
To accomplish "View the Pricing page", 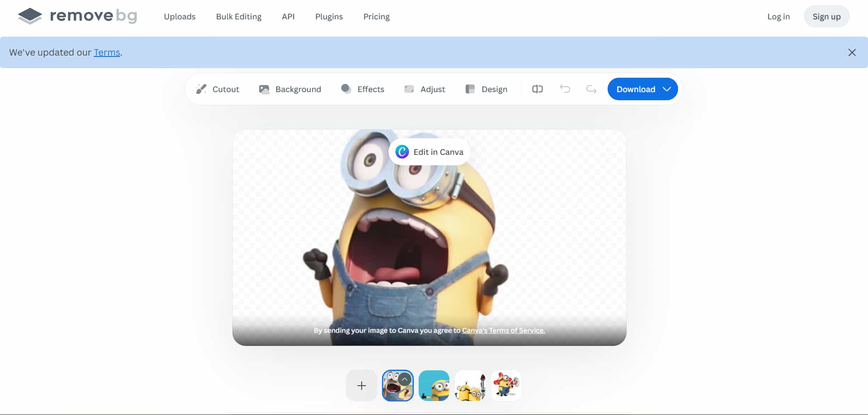I will 377,17.
